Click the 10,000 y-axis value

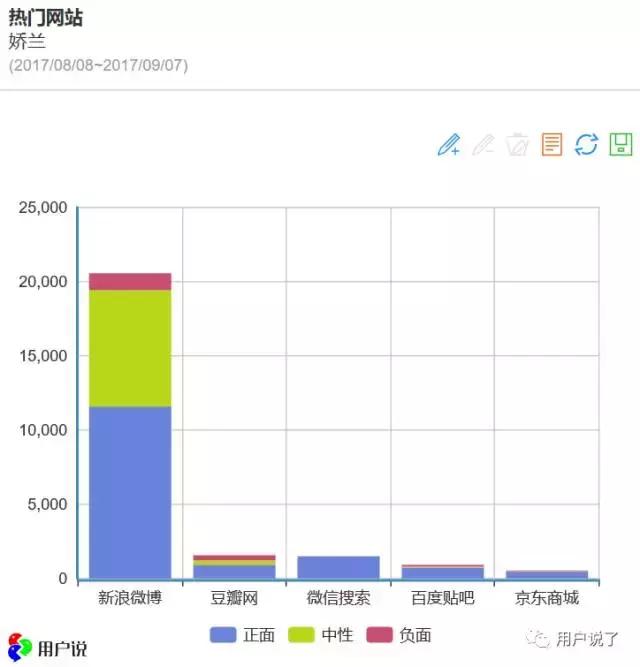(x=43, y=430)
